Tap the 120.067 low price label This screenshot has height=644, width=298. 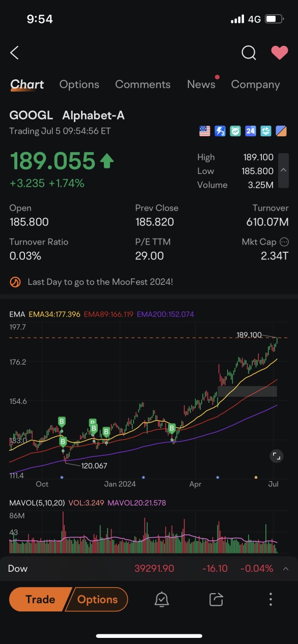tap(94, 465)
